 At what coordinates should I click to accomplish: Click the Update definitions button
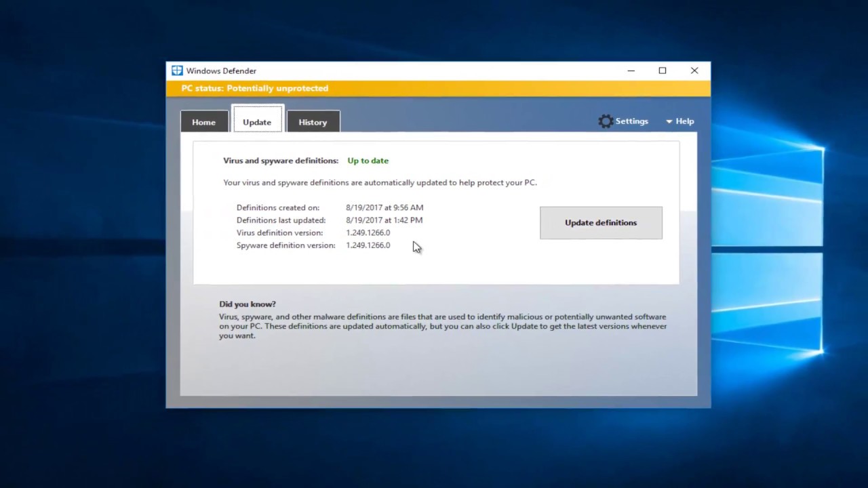tap(601, 222)
